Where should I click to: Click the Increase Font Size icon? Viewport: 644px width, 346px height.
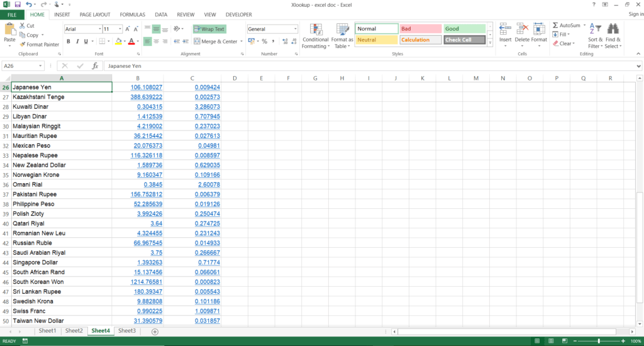click(128, 29)
